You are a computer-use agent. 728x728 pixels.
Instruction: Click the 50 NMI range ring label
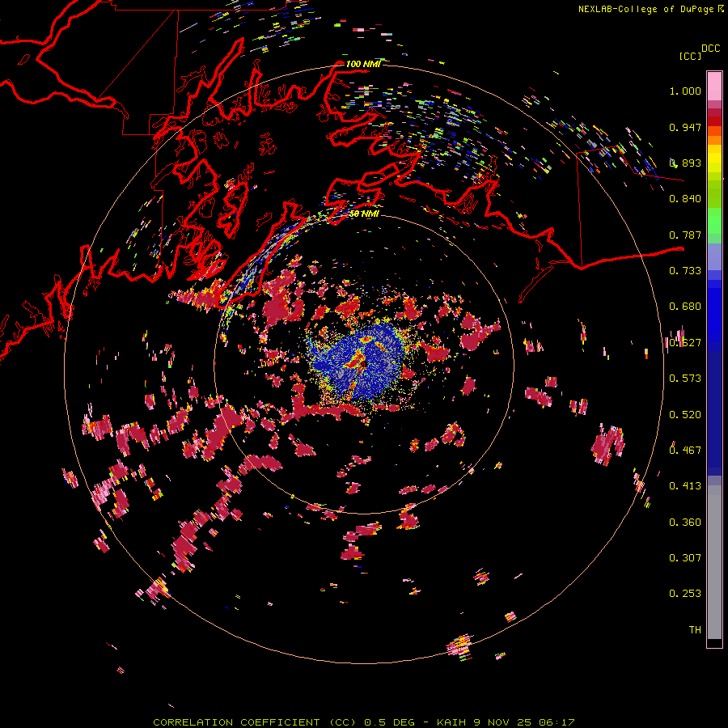[x=364, y=214]
